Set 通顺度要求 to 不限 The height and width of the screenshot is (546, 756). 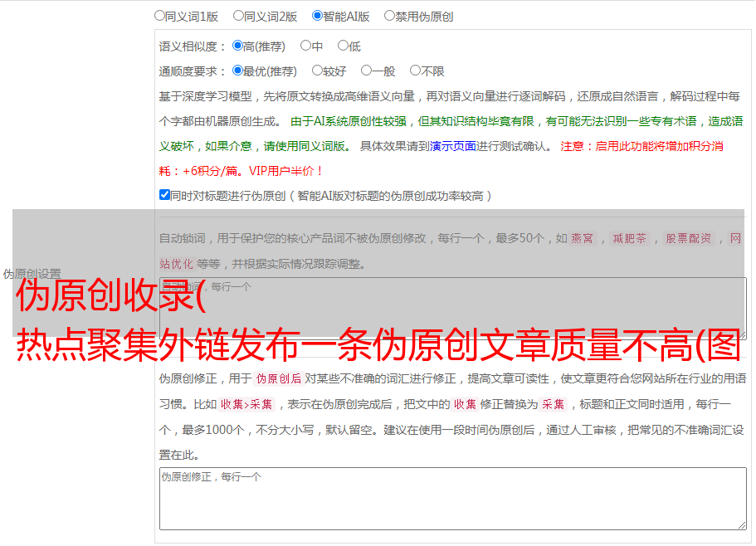415,71
